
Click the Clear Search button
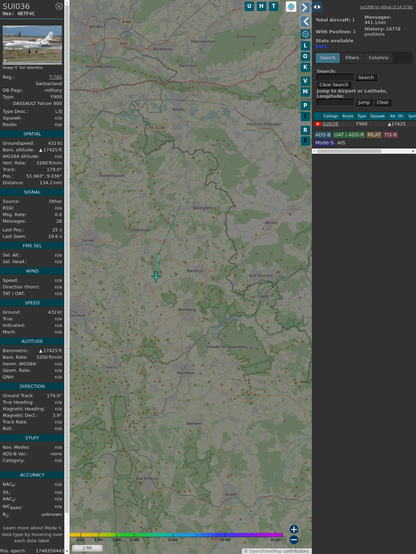(x=334, y=85)
